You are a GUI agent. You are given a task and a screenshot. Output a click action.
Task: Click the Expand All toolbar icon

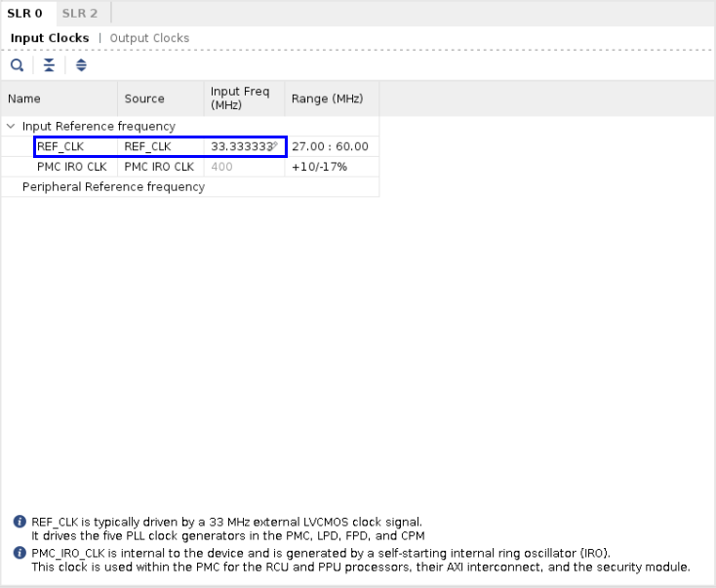click(81, 65)
